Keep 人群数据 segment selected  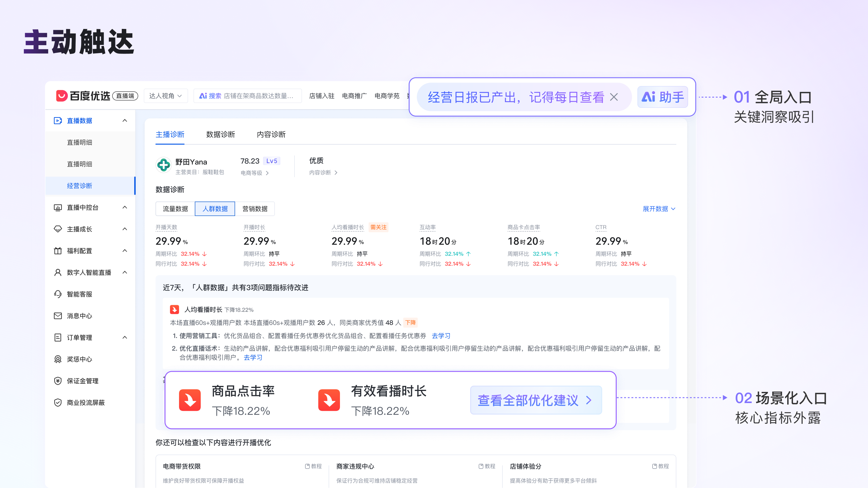(215, 208)
